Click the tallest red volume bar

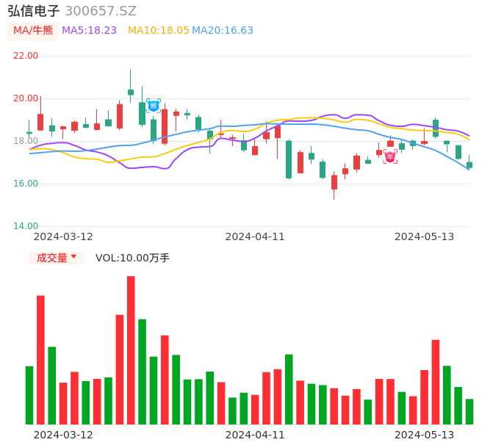point(131,350)
